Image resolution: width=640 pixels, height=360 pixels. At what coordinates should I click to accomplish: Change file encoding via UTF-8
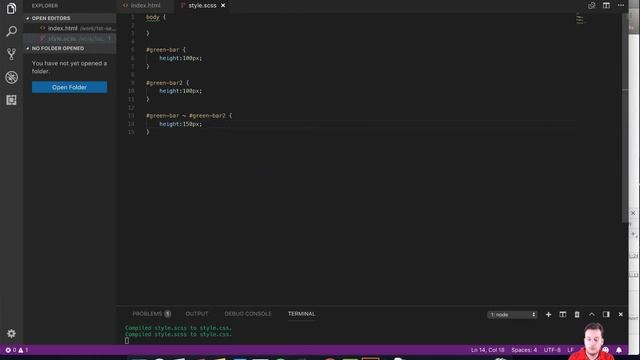[552, 350]
